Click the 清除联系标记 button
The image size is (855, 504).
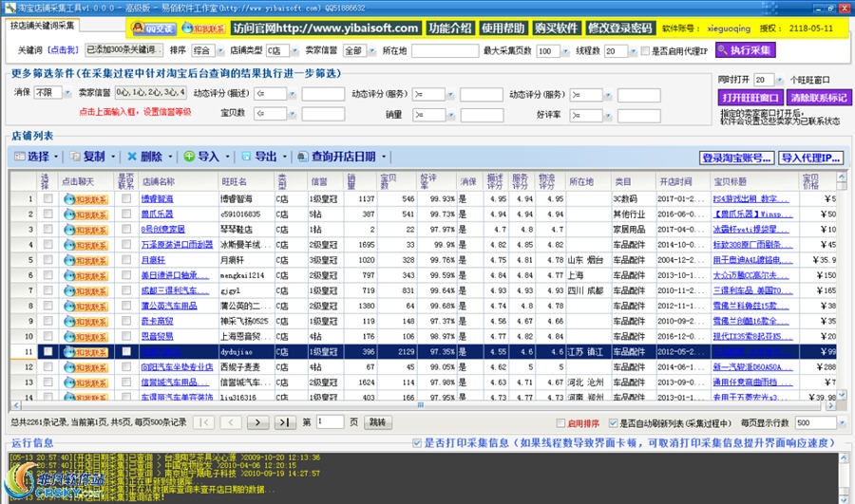click(819, 98)
